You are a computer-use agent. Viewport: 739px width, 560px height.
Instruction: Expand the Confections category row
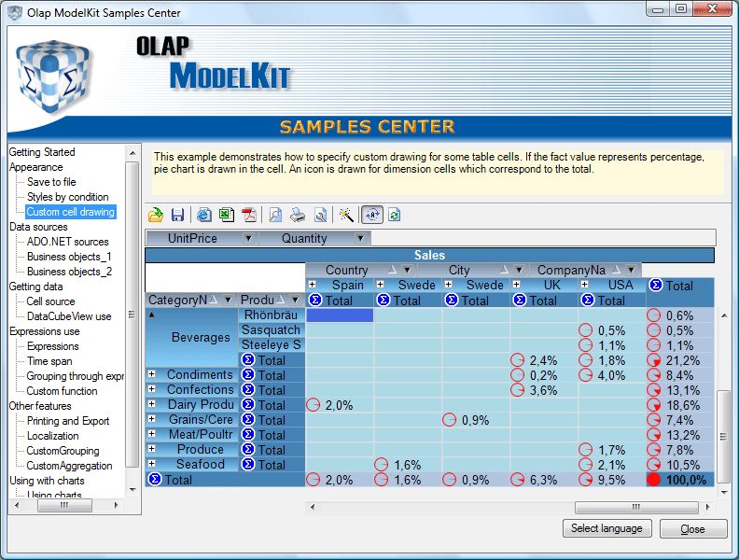pyautogui.click(x=152, y=389)
